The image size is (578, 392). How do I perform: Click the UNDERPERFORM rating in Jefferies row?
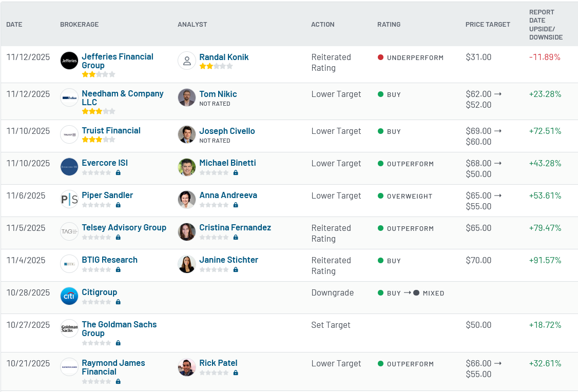(411, 57)
